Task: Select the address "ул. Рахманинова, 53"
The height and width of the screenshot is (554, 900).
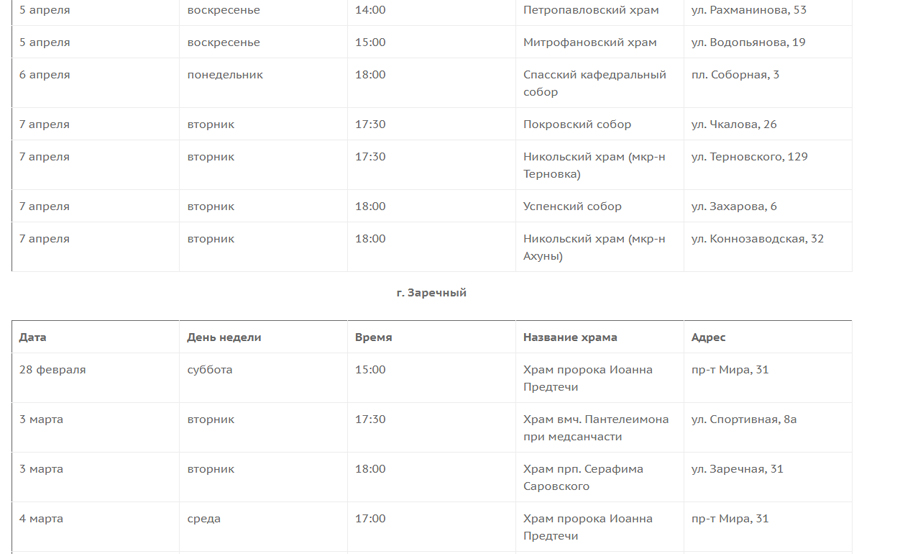Action: (748, 10)
